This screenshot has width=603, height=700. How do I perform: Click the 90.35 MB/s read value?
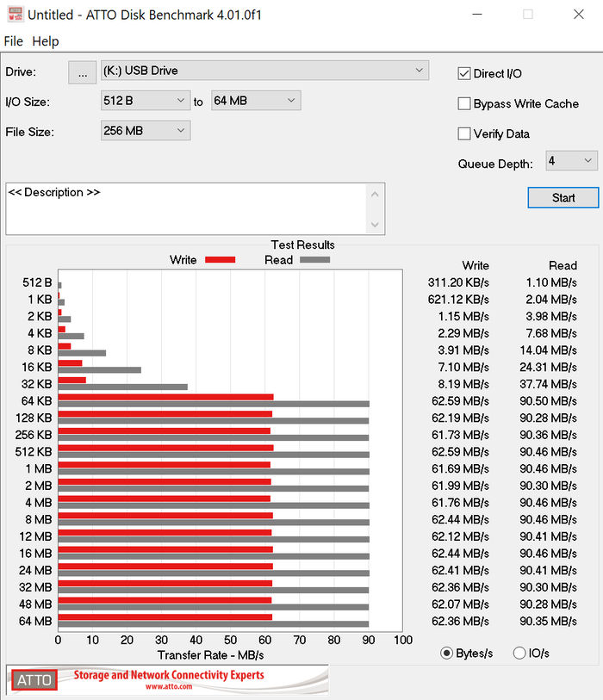pyautogui.click(x=548, y=622)
